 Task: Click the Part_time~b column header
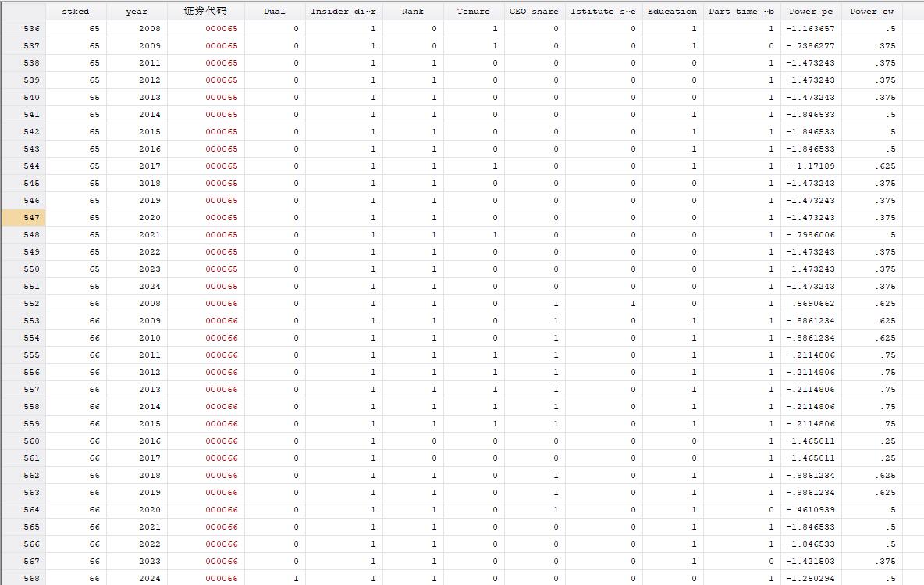coord(741,11)
